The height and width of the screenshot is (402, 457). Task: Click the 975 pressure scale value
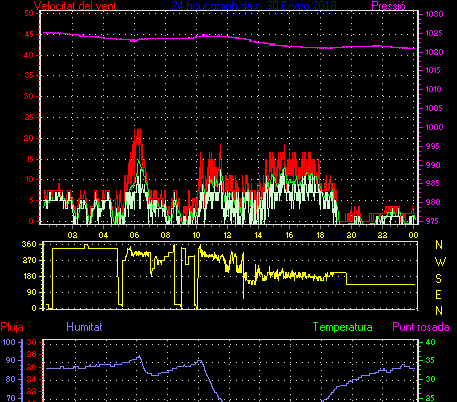432,221
